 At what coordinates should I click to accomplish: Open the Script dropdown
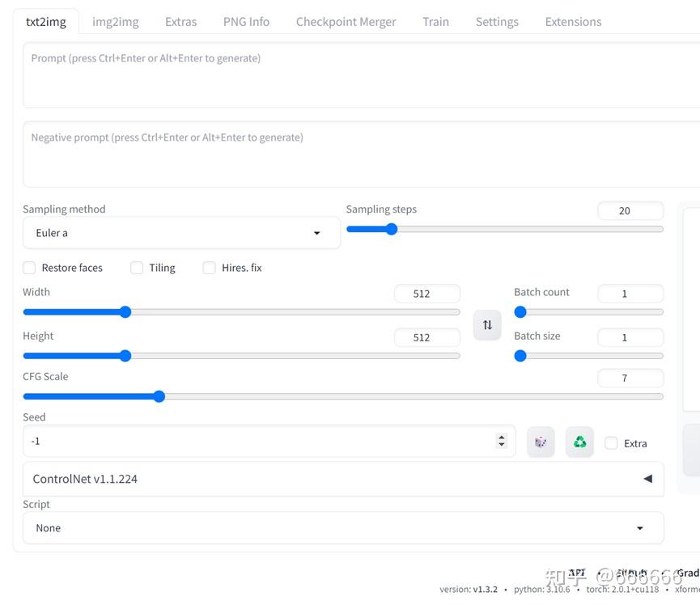point(343,528)
